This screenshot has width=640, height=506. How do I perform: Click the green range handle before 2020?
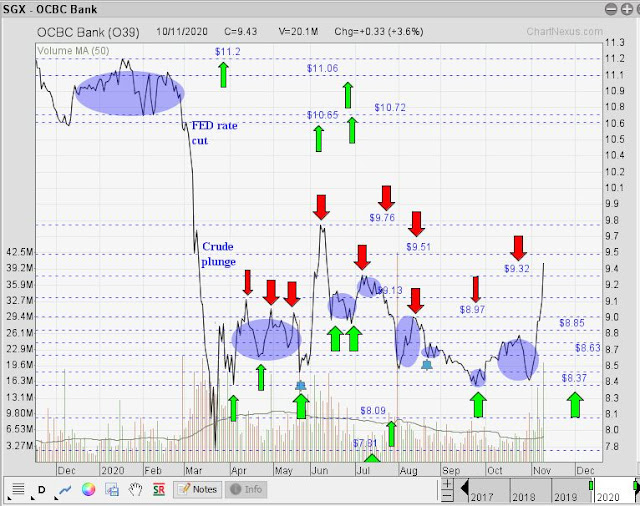(x=591, y=485)
